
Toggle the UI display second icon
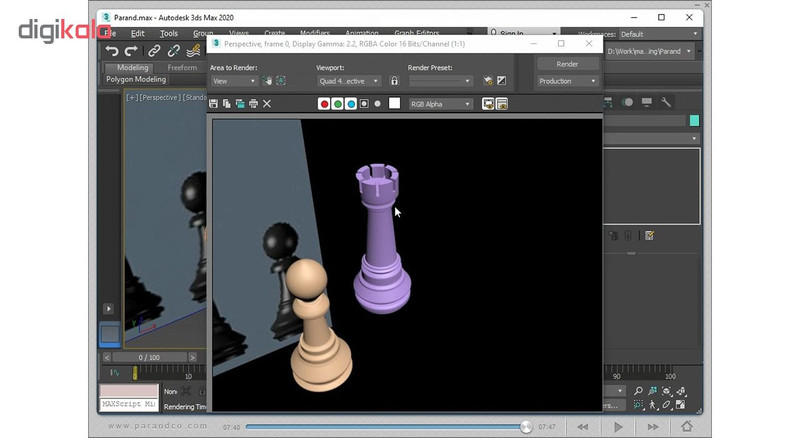pos(502,104)
